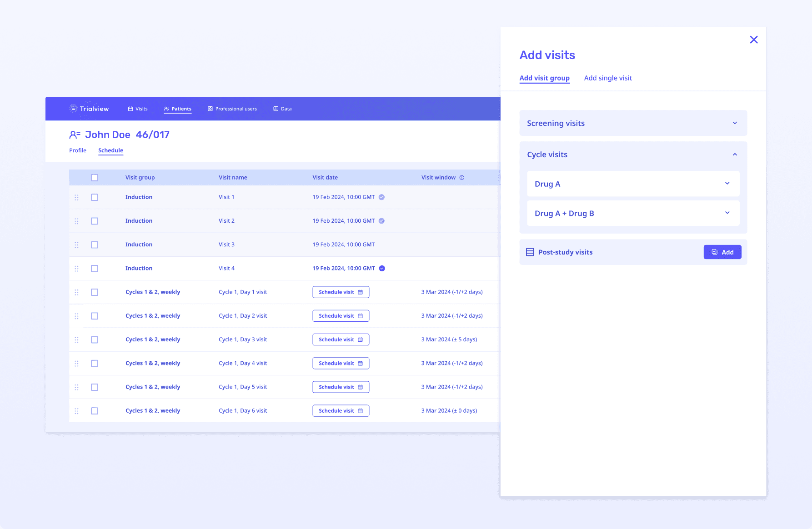The image size is (812, 529).
Task: Click the John Doe 46/017 heading
Action: (127, 135)
